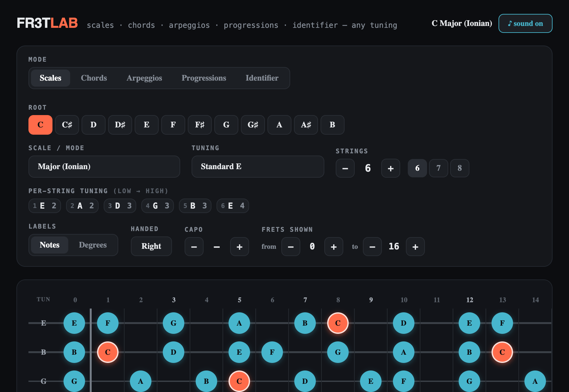This screenshot has height=392, width=569.
Task: Increase the frets 'to' value
Action: [x=415, y=247]
